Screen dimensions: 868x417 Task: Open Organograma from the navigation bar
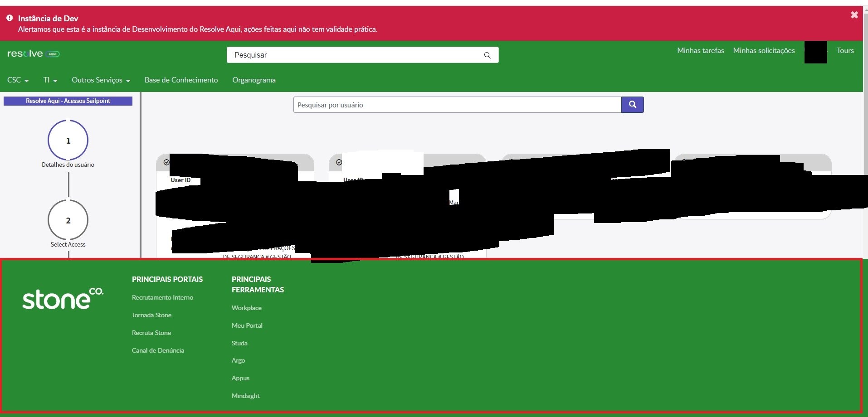(254, 80)
